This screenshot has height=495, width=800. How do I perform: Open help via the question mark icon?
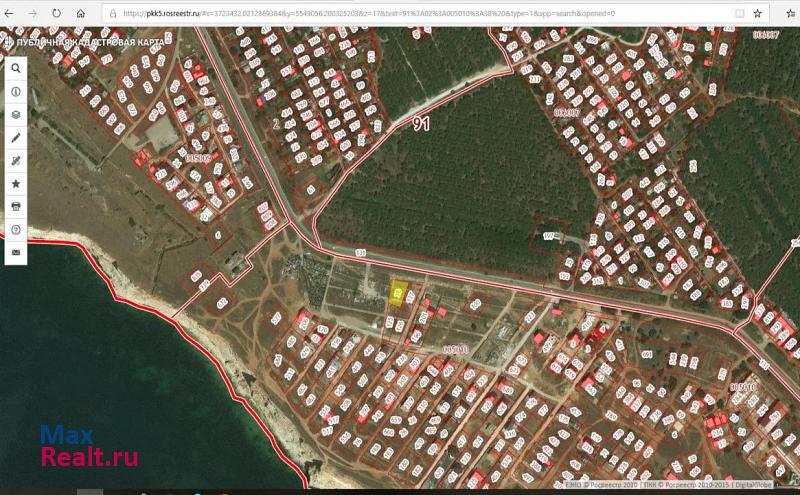tap(16, 230)
